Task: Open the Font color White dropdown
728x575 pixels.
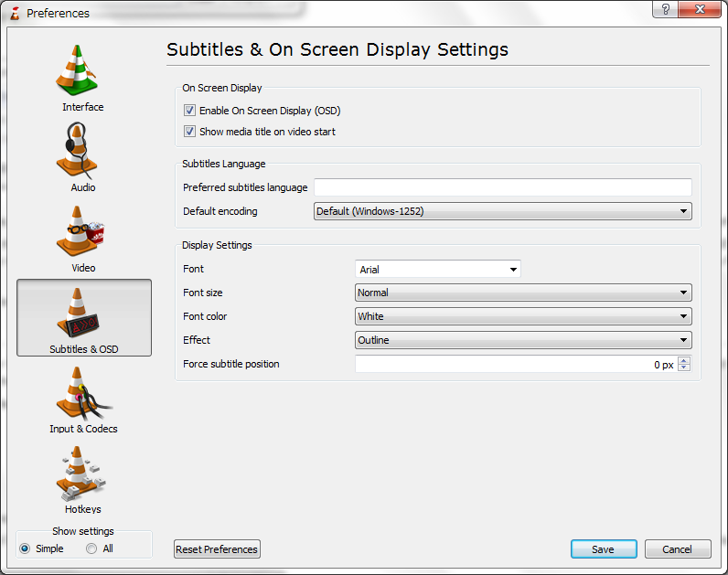Action: (x=523, y=316)
